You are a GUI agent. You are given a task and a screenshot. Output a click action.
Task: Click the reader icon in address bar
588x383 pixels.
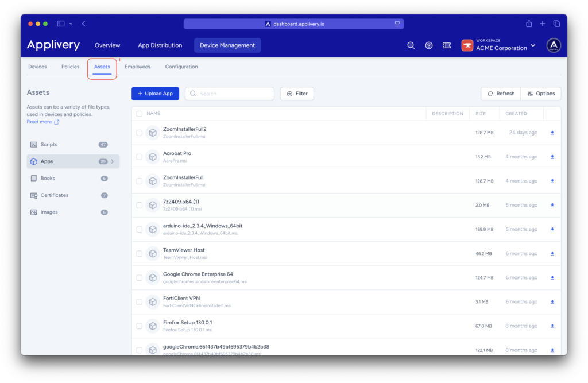point(397,24)
